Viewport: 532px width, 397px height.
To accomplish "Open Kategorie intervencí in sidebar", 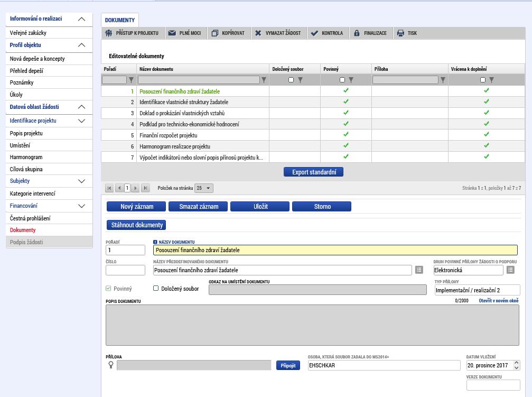I will pos(49,193).
